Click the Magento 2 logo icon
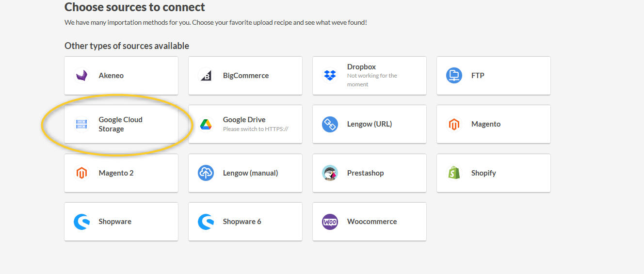The image size is (644, 274). coord(81,173)
